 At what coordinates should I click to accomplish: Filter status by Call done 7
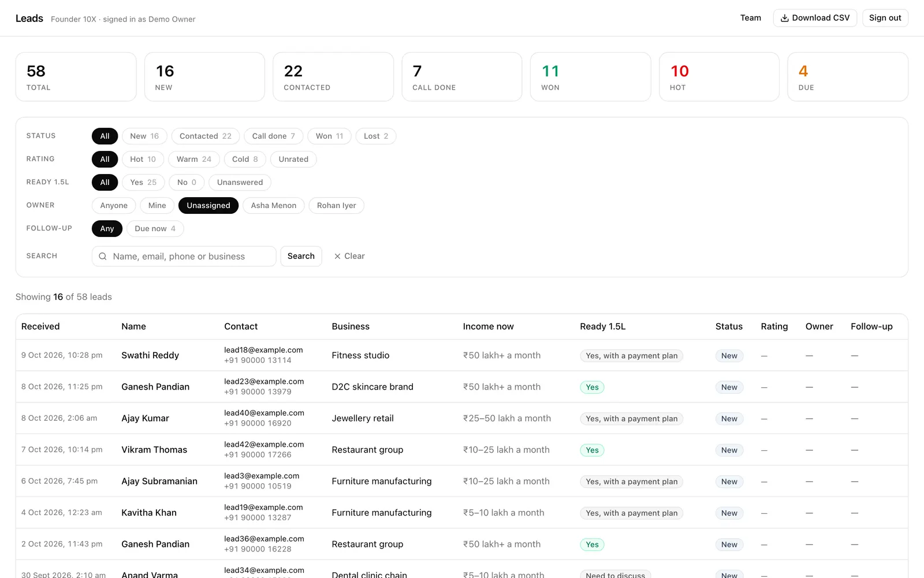(x=274, y=136)
